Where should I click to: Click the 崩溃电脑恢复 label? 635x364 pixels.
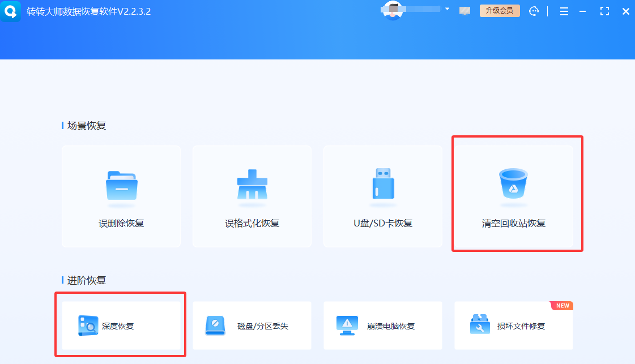tap(391, 326)
